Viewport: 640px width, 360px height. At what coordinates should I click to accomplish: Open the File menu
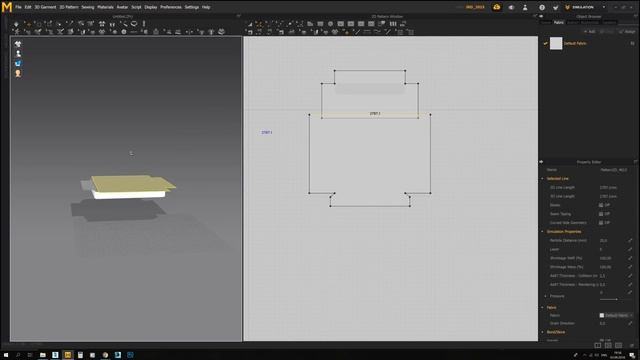18,7
